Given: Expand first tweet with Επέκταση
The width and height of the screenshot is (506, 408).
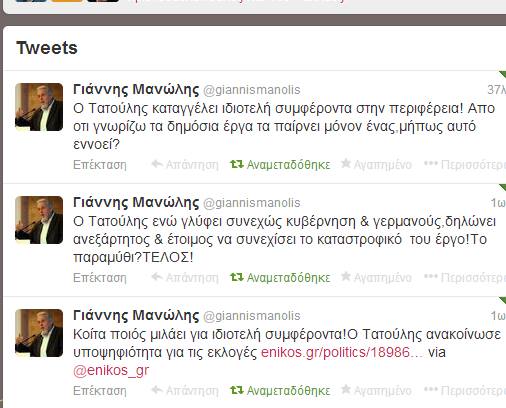Looking at the screenshot, I should 100,165.
